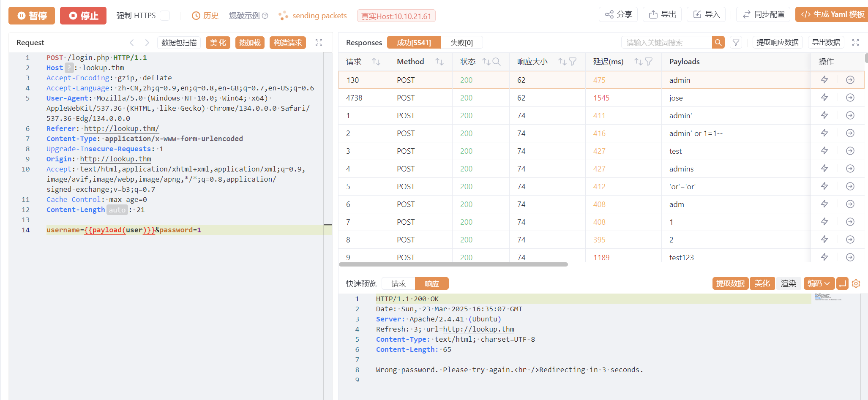The width and height of the screenshot is (868, 400).
Task: Click the 导入 import button
Action: pyautogui.click(x=706, y=14)
